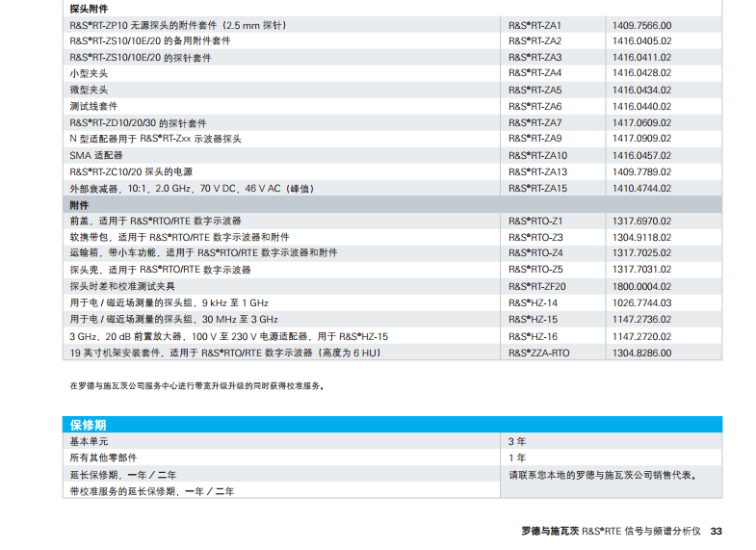This screenshot has width=756, height=550.
Task: Click the order number 1410.4744.02
Action: pos(641,189)
